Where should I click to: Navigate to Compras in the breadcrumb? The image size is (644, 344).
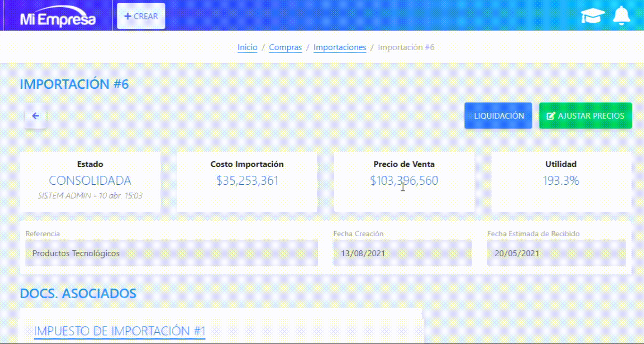coord(285,47)
